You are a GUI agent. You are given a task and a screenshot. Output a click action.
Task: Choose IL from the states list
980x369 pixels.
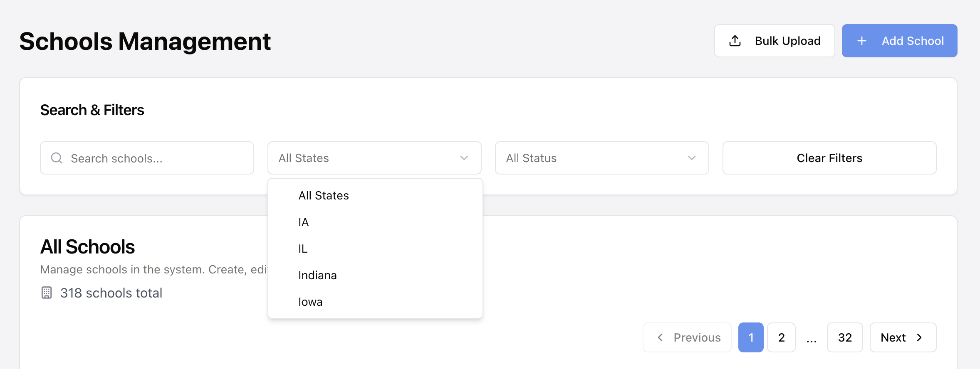click(303, 248)
